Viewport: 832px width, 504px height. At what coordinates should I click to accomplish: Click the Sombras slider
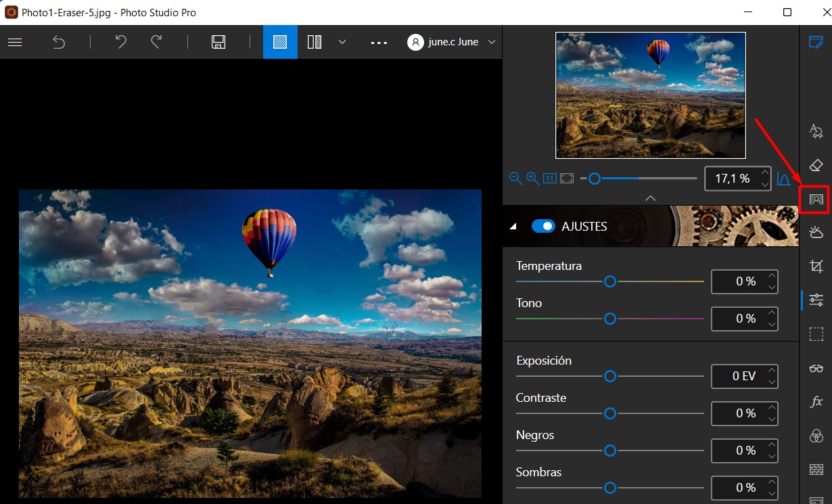pyautogui.click(x=610, y=487)
